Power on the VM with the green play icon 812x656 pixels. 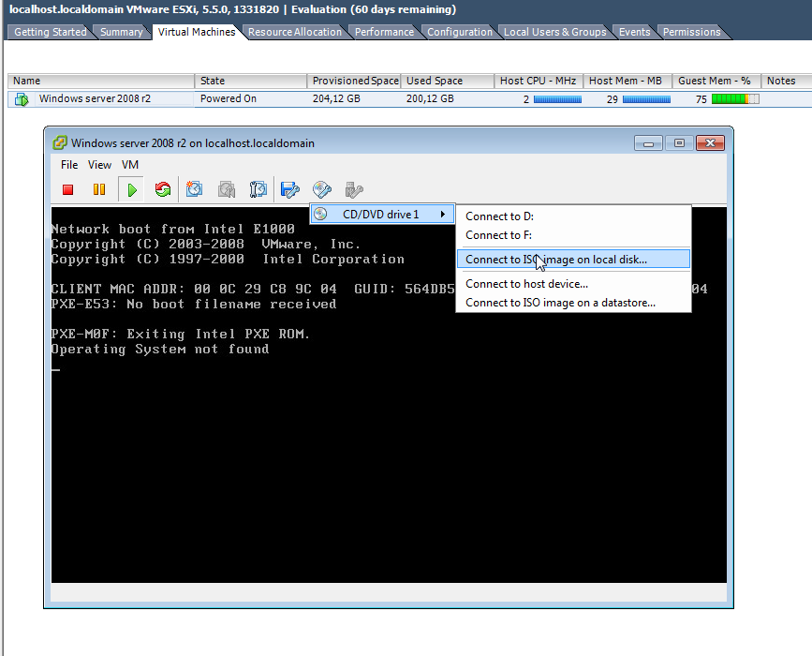pos(131,189)
